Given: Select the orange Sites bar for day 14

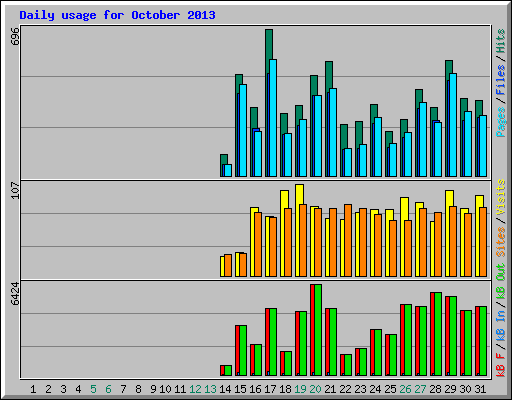Looking at the screenshot, I should tap(228, 265).
